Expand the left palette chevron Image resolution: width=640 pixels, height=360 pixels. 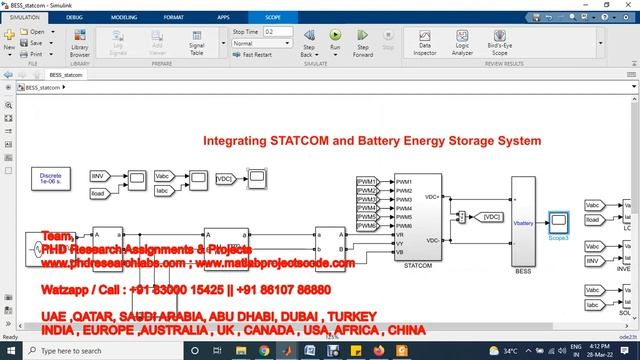[8, 324]
